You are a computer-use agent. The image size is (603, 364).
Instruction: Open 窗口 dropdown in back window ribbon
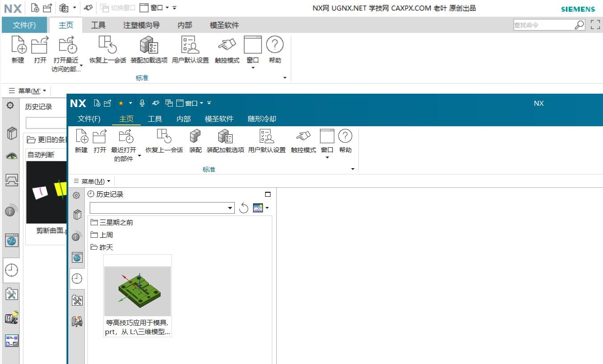(253, 53)
